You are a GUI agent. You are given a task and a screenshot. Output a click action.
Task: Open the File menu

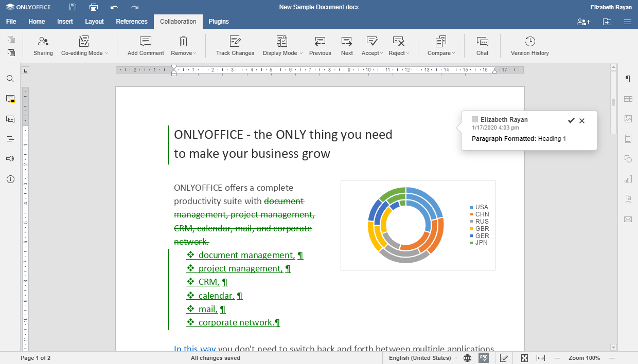pos(11,22)
